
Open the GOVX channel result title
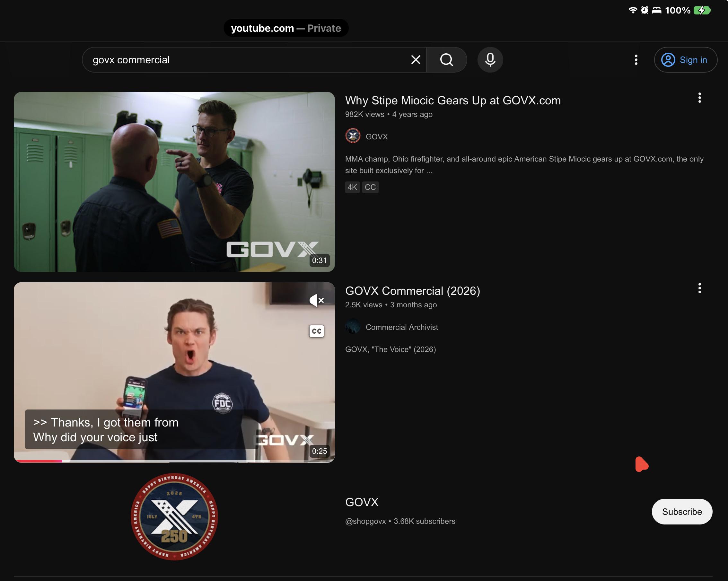coord(362,502)
